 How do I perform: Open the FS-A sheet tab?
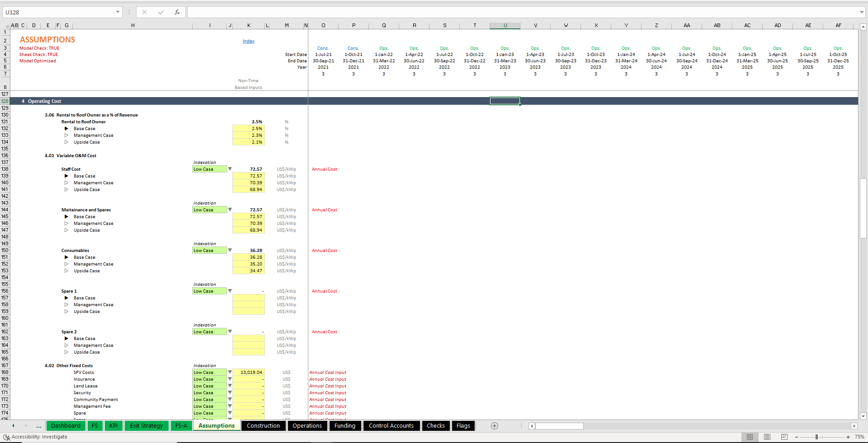(x=181, y=426)
